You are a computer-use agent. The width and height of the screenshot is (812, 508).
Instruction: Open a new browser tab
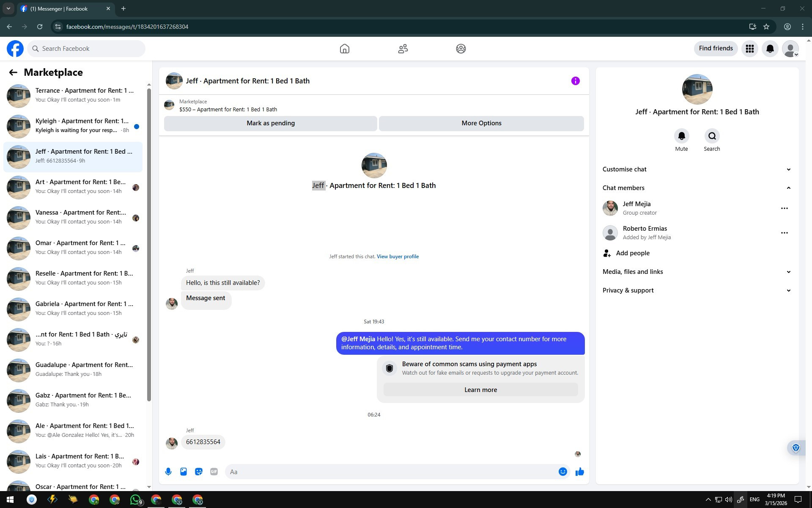123,8
